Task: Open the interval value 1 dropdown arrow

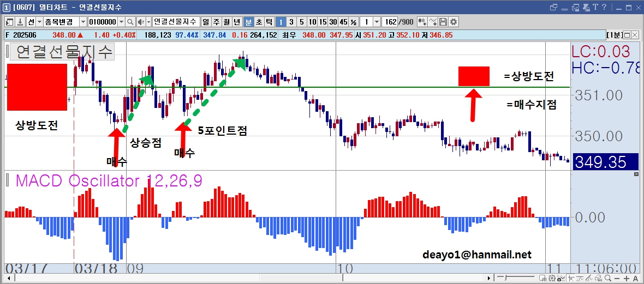Action: click(x=377, y=22)
